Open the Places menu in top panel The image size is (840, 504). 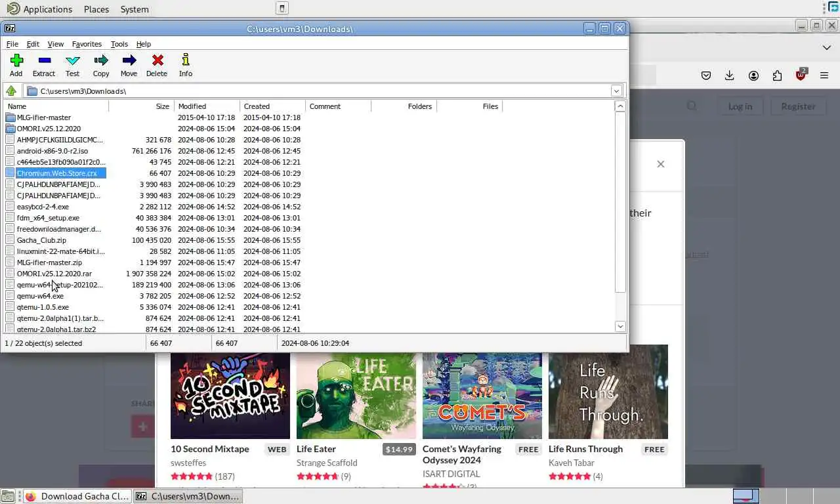point(96,9)
